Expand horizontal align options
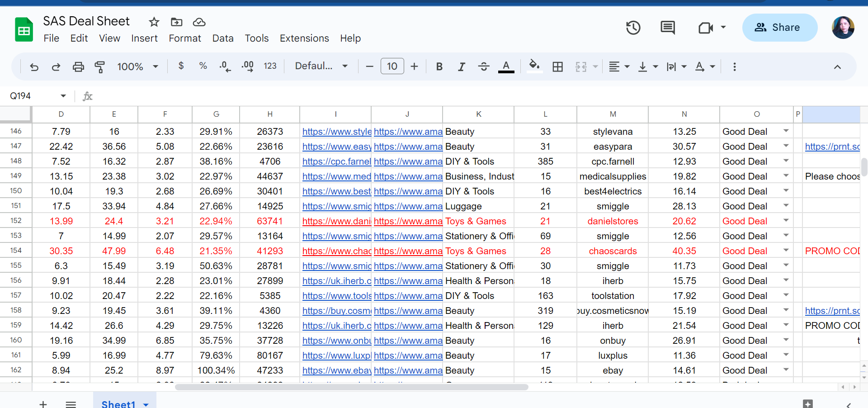Viewport: 868px width, 408px height. (627, 67)
